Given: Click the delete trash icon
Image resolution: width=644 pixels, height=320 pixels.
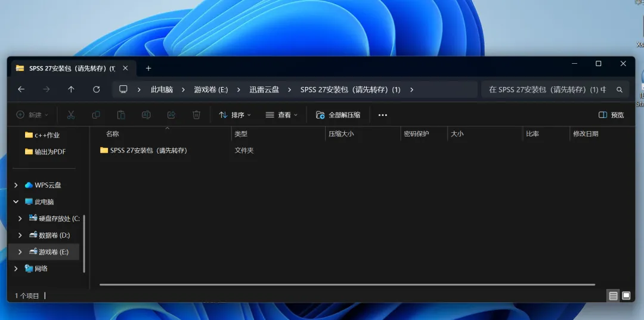Looking at the screenshot, I should pos(196,115).
